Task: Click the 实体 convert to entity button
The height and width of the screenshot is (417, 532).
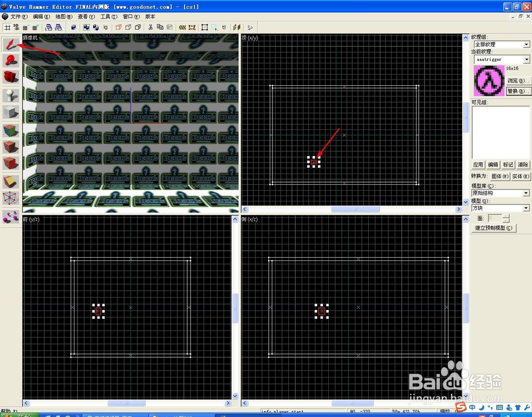Action: 520,176
